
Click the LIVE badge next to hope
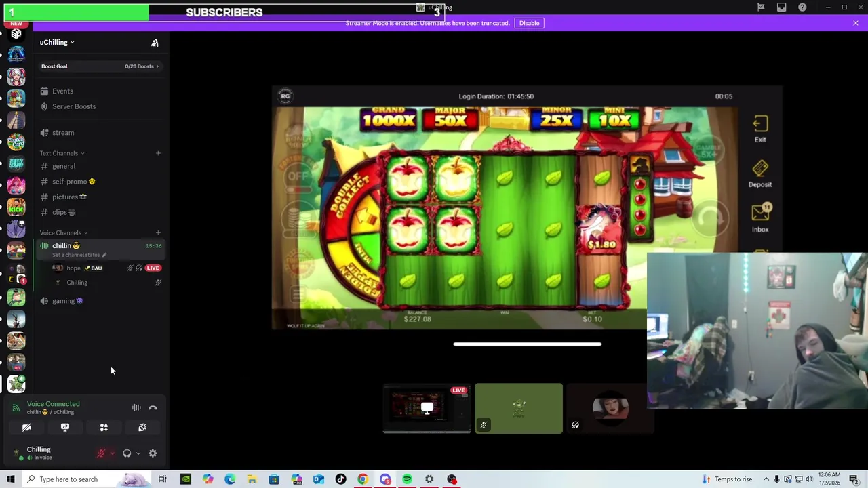pos(153,268)
